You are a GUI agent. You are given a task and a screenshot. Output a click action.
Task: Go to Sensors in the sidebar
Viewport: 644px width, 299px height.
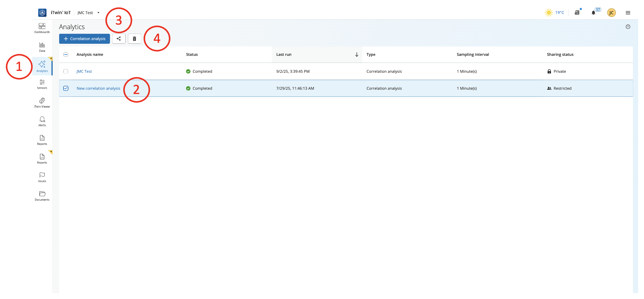click(42, 84)
